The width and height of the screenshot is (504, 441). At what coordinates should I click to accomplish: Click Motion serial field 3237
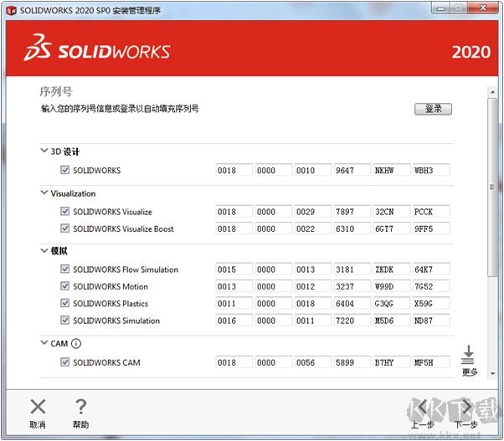[x=352, y=286]
